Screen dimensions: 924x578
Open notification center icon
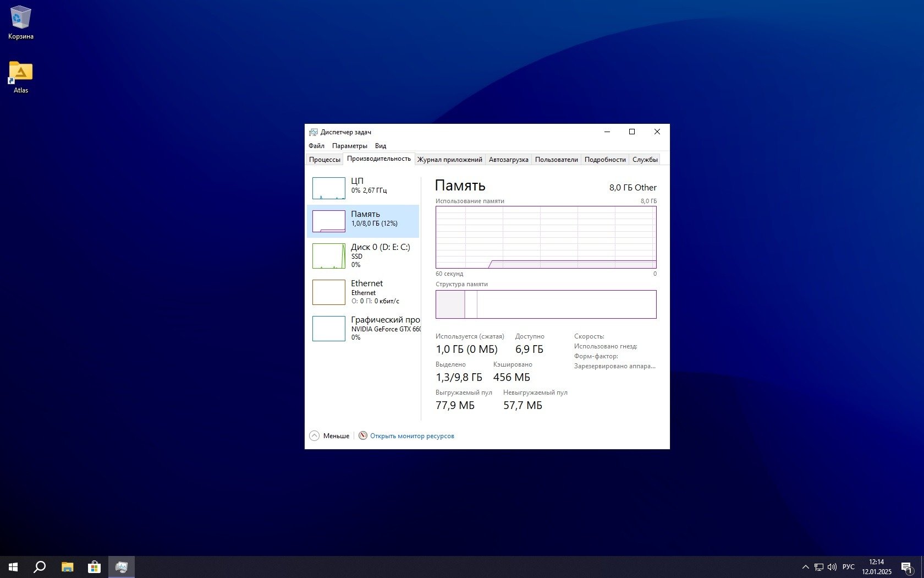(x=906, y=567)
